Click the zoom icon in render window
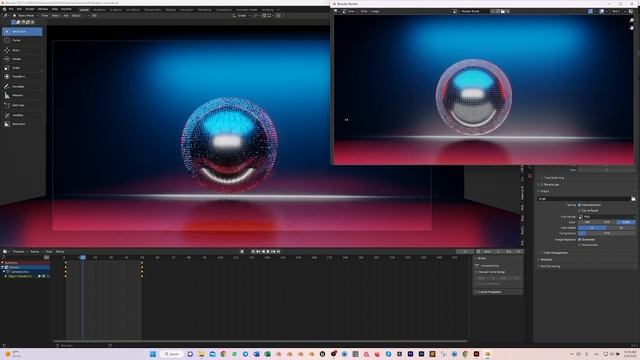This screenshot has height=360, width=640. 632,20
